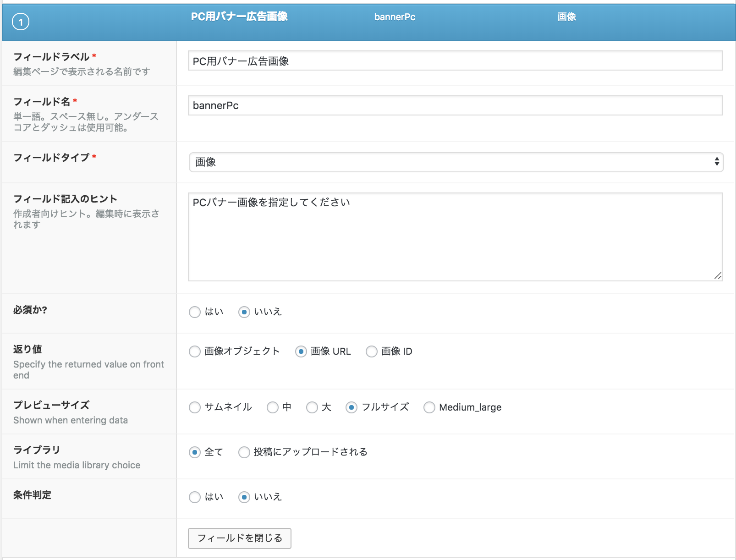Image resolution: width=736 pixels, height=560 pixels.
Task: Click the circled field order number 1
Action: [x=21, y=22]
